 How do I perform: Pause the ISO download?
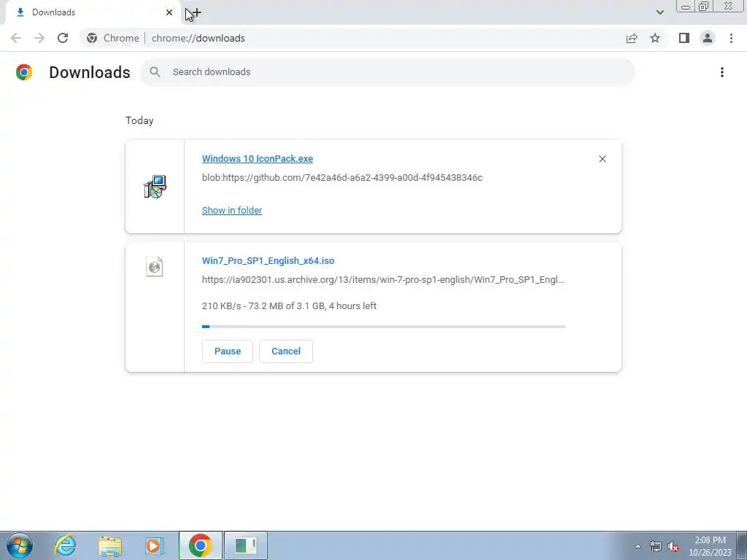click(228, 351)
